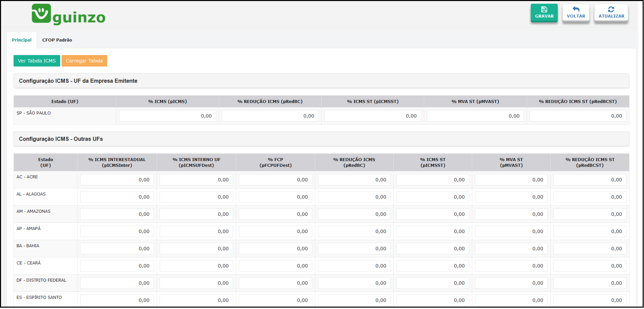Click Ceará % Redução ICMS (pRedBC) field
644x309 pixels.
(x=354, y=266)
